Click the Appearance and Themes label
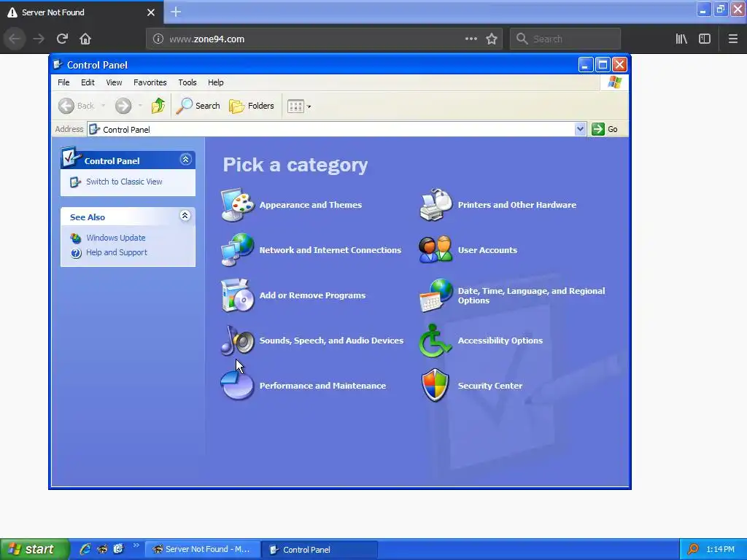747x560 pixels. pyautogui.click(x=311, y=205)
